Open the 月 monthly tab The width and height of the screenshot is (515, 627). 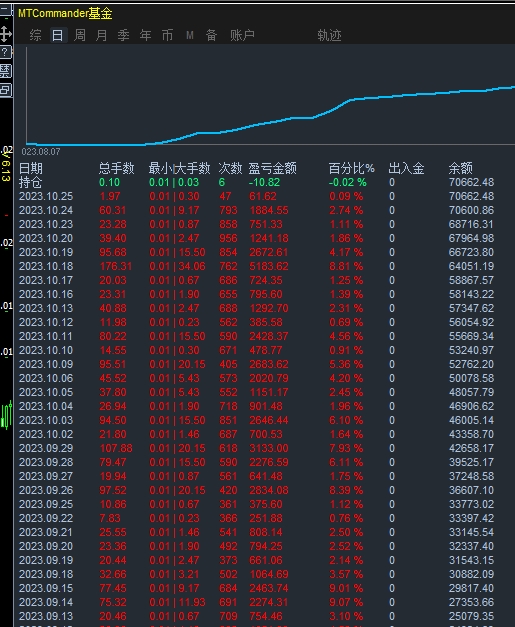(102, 35)
